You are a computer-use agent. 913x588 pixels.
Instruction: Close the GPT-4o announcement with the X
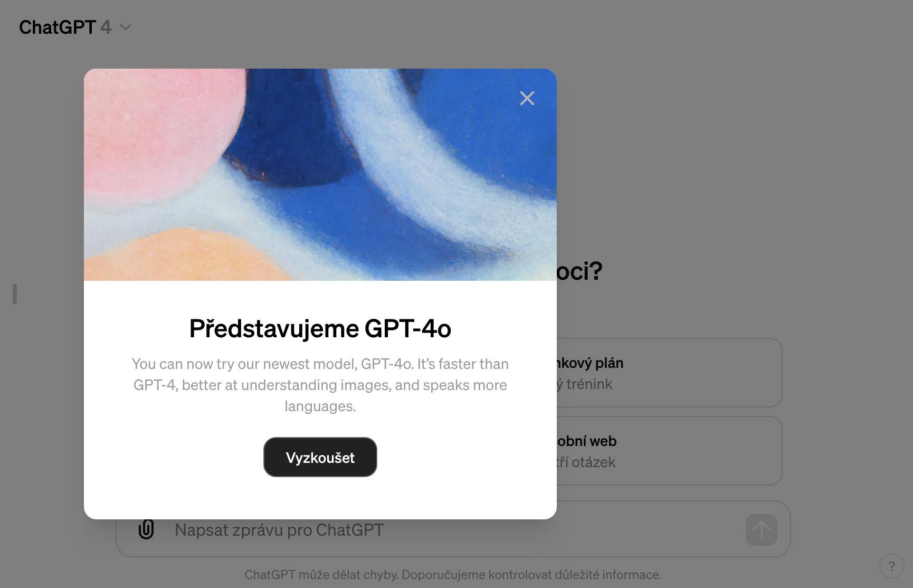point(527,98)
